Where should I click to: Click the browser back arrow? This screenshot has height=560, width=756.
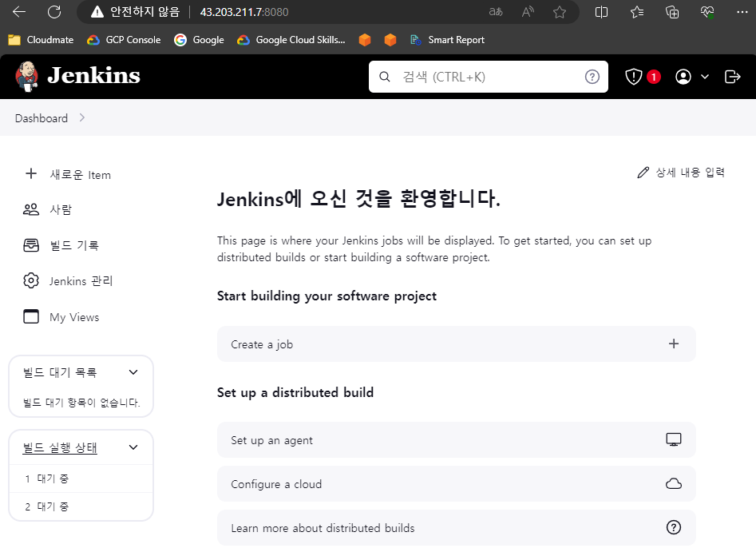coord(19,12)
